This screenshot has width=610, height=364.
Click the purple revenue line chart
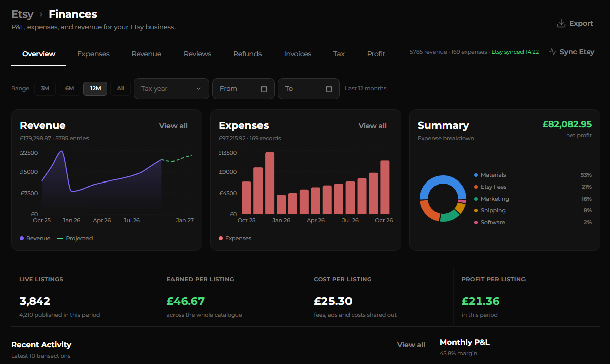point(102,181)
